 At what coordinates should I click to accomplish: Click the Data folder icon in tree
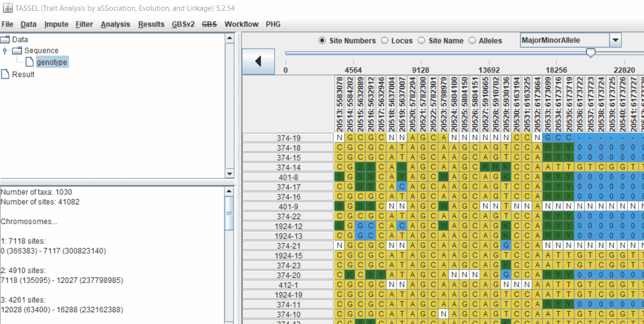pos(5,39)
